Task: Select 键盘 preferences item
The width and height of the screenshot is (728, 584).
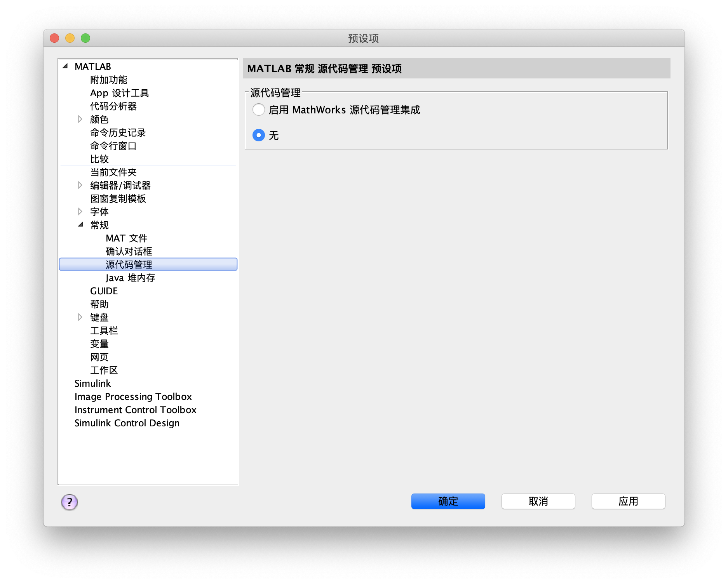Action: pos(99,318)
